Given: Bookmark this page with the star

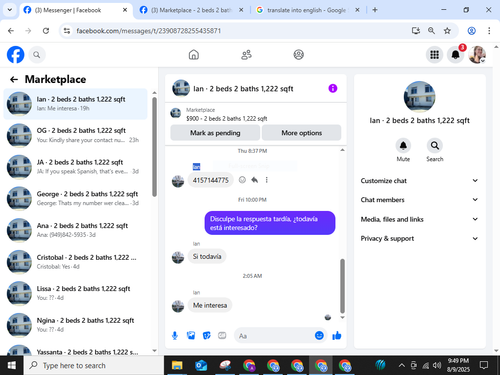Looking at the screenshot, I should pyautogui.click(x=447, y=31).
